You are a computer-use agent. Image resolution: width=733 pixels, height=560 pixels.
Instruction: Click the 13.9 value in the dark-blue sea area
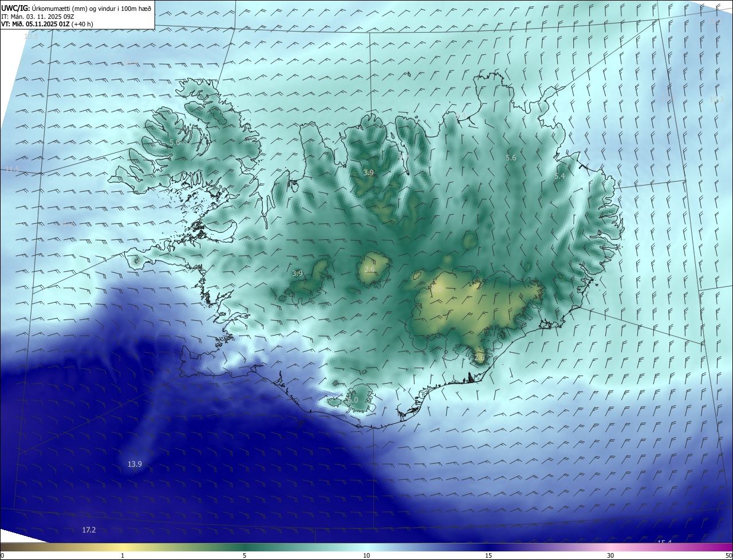135,464
